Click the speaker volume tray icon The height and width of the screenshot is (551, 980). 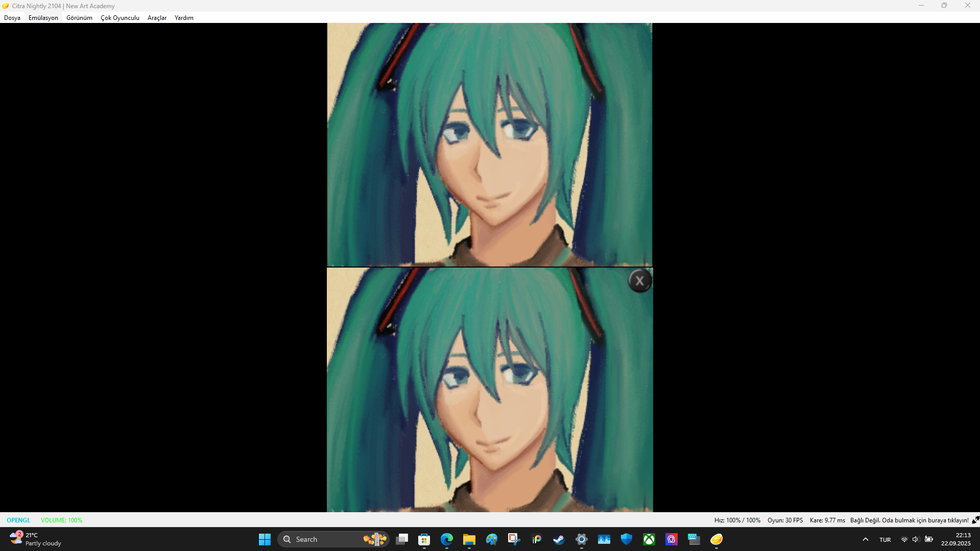(916, 539)
